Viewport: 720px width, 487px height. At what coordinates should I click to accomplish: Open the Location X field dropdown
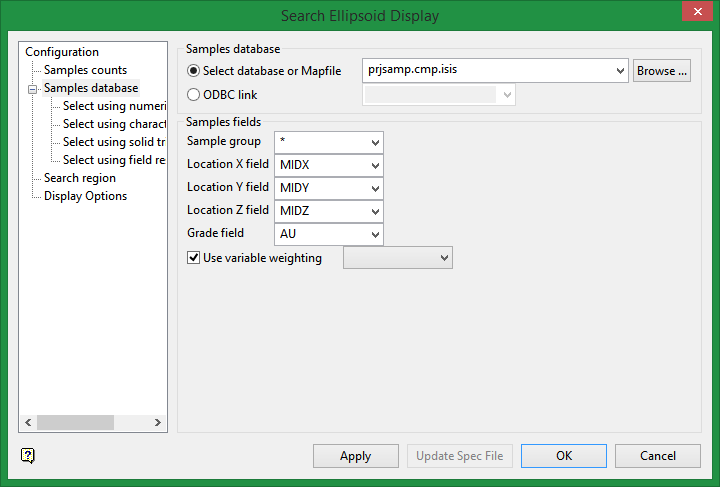tap(374, 165)
